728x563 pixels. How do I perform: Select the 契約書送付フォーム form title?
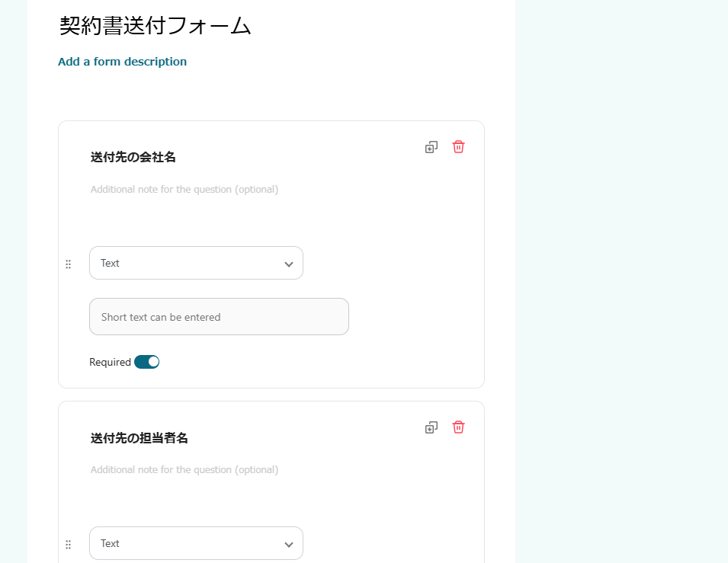click(153, 25)
